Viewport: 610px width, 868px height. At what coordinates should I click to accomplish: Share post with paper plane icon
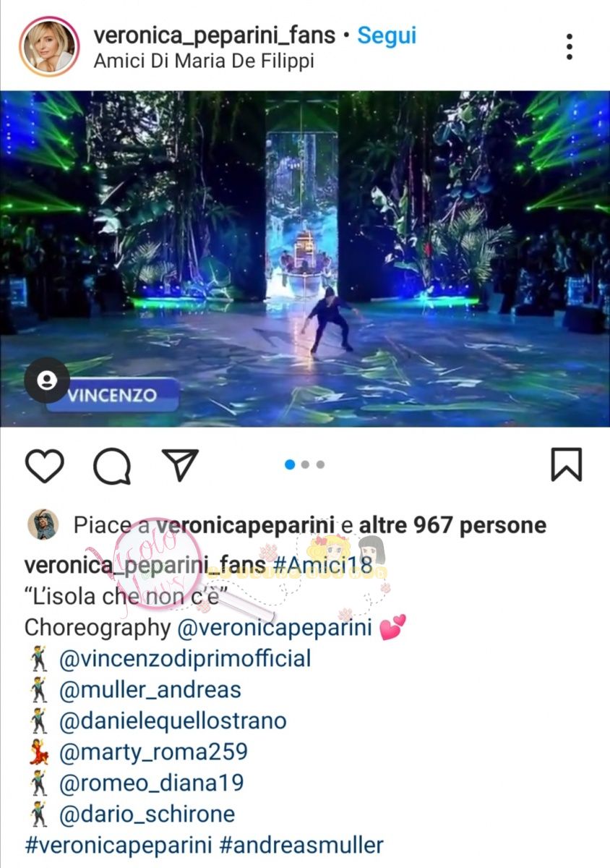tap(179, 464)
